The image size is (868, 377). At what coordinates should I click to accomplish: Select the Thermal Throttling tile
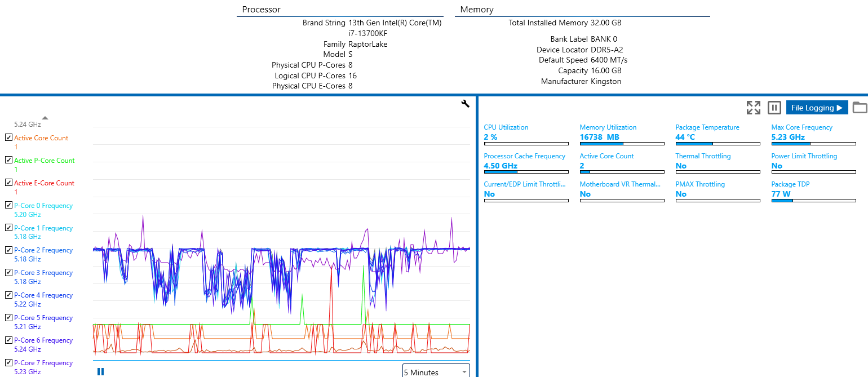tap(718, 163)
